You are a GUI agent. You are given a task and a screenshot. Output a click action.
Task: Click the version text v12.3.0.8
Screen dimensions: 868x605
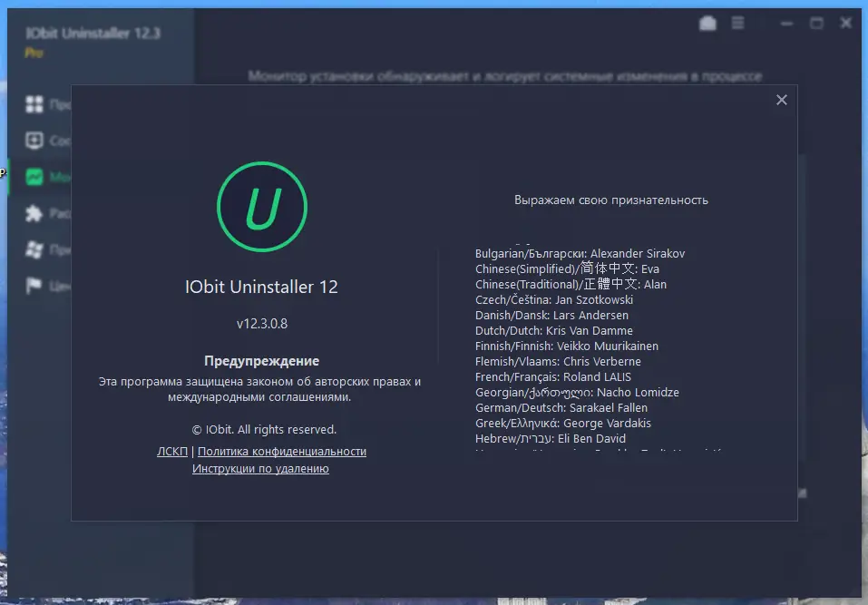tap(262, 323)
